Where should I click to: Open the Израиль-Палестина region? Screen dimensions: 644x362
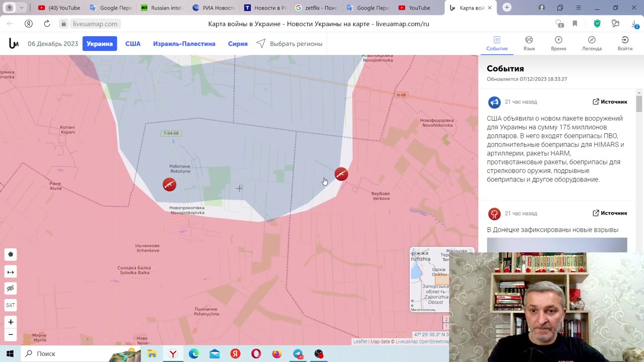click(184, 44)
